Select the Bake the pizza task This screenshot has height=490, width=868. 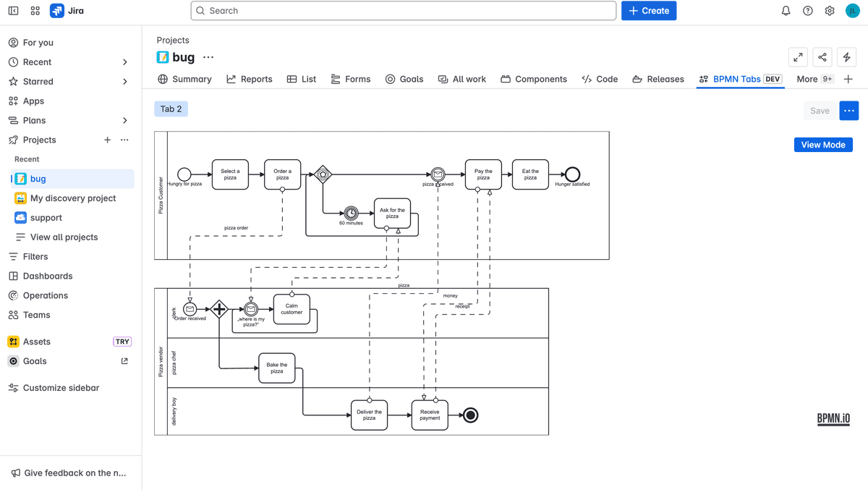277,368
